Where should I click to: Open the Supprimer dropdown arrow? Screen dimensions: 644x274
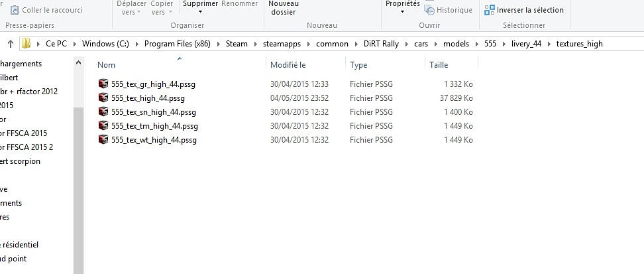click(200, 12)
